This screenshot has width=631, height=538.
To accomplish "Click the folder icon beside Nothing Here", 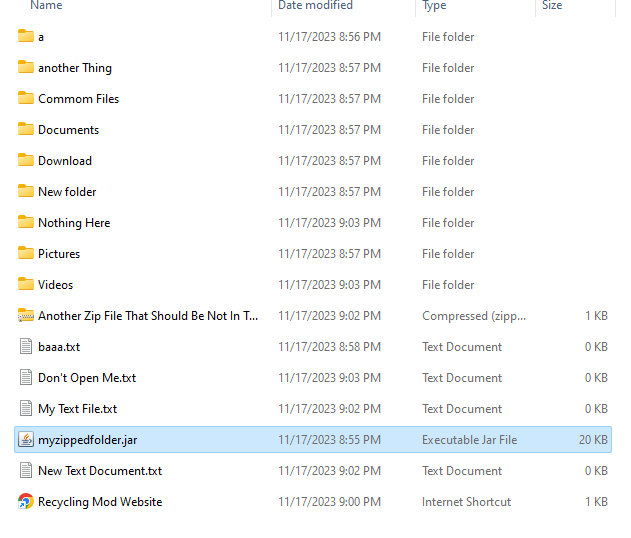I will (x=26, y=223).
